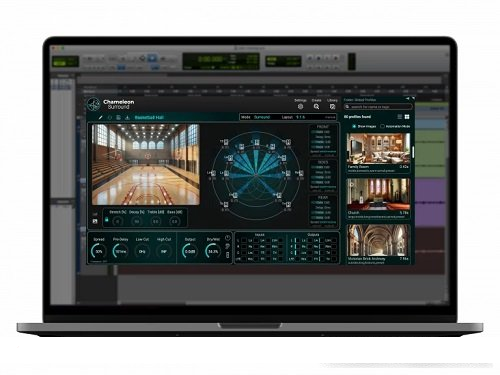Viewport: 500px width, 375px height.
Task: Click the ear listen icon beside Dry/Wet
Action: (228, 246)
